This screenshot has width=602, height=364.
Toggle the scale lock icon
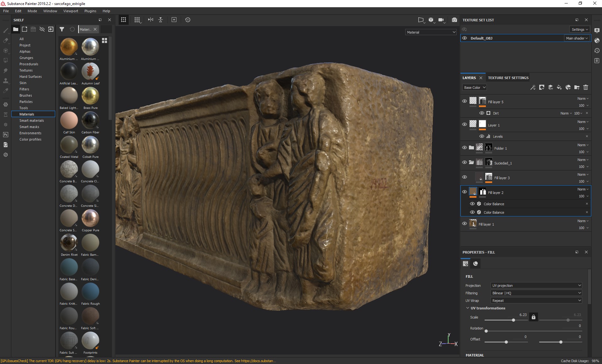[533, 317]
